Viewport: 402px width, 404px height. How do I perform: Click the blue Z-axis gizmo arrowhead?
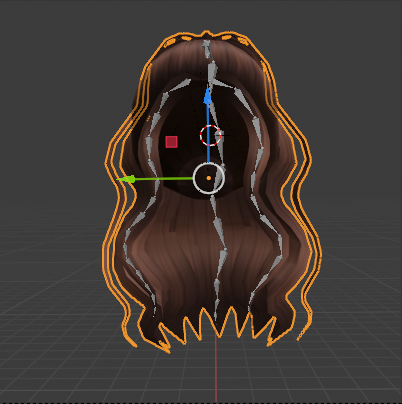coord(208,95)
